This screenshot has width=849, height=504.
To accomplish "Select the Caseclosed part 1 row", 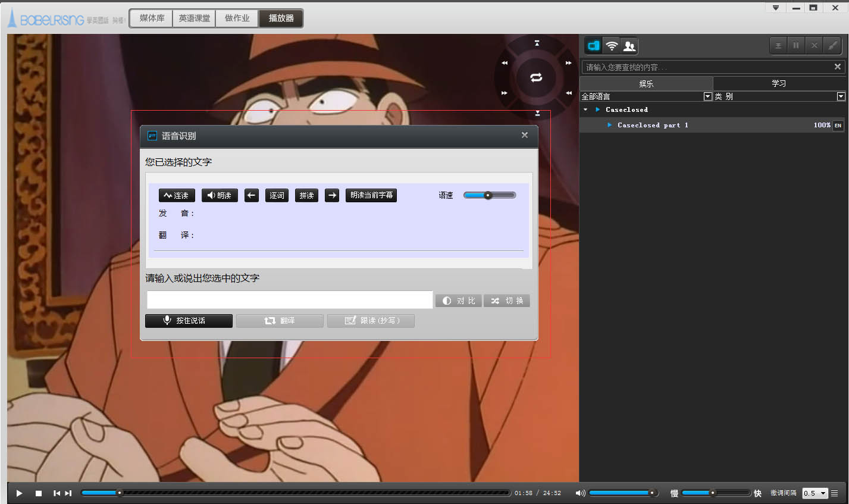I will [713, 125].
